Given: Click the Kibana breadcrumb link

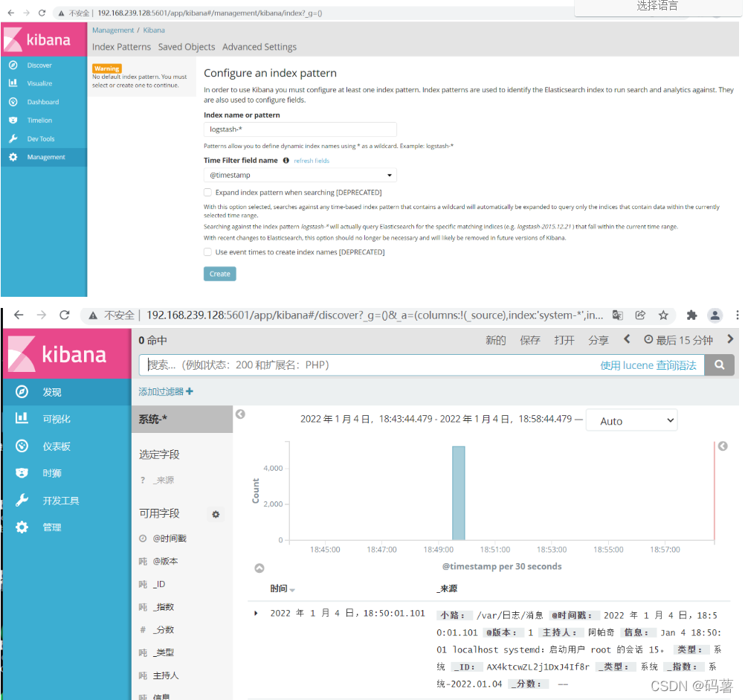Looking at the screenshot, I should [x=154, y=30].
